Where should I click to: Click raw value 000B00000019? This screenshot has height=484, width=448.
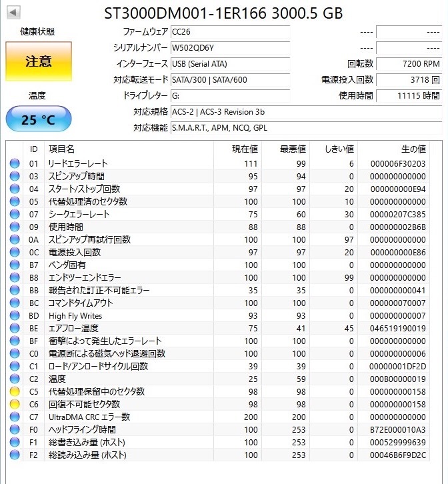pos(398,379)
